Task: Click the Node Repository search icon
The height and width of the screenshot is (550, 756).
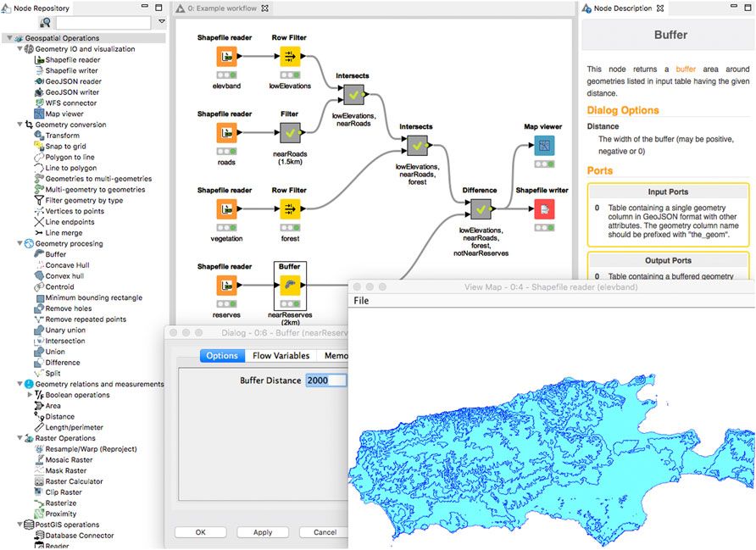Action: click(x=45, y=23)
